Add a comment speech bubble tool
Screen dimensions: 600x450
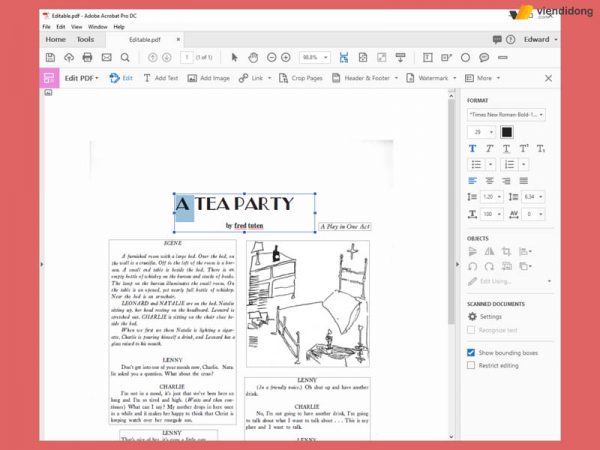(x=484, y=58)
